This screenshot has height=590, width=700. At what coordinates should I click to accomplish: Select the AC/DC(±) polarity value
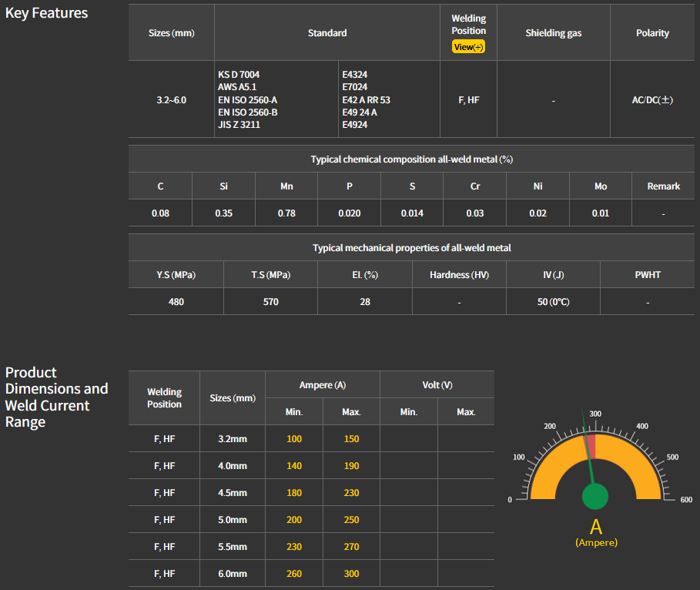pyautogui.click(x=652, y=100)
